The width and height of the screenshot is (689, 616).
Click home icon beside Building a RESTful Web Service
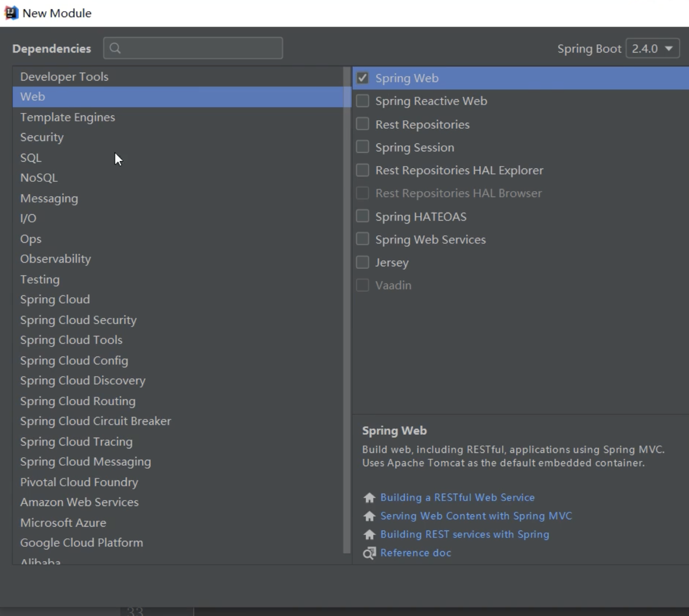click(x=369, y=498)
